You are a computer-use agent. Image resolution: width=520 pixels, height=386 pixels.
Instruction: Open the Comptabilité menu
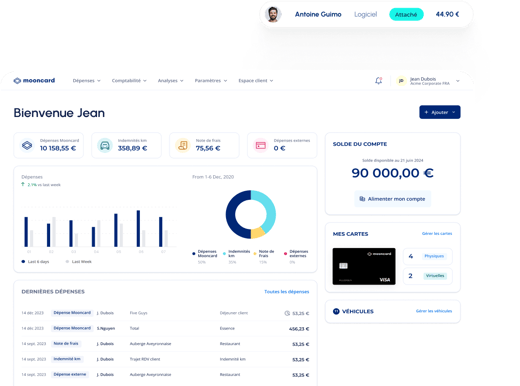point(129,81)
